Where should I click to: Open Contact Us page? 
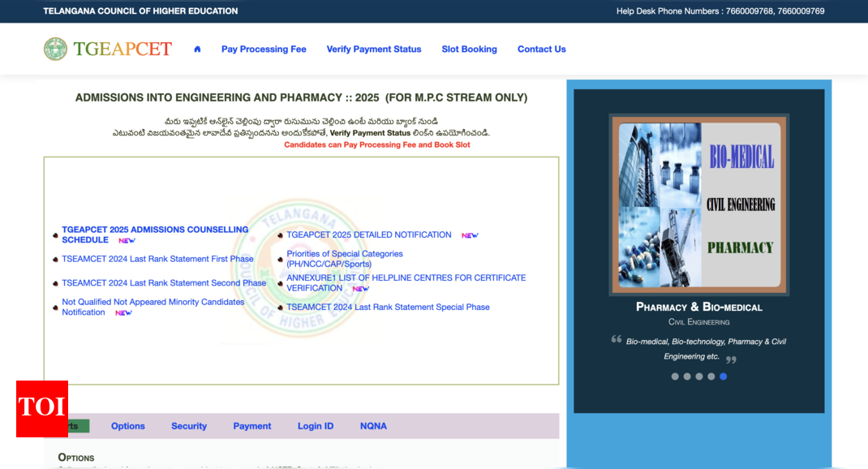coord(541,49)
